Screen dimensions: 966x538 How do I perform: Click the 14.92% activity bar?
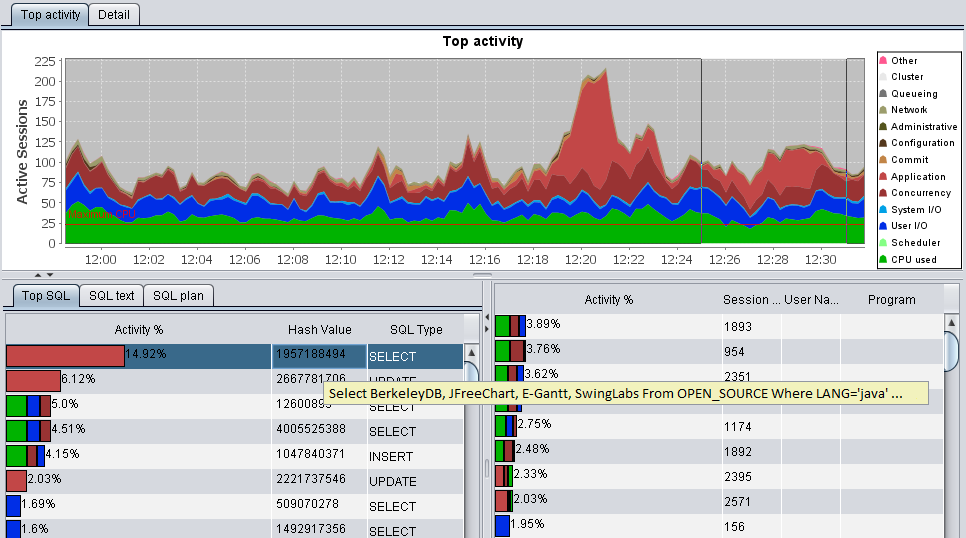click(65, 356)
